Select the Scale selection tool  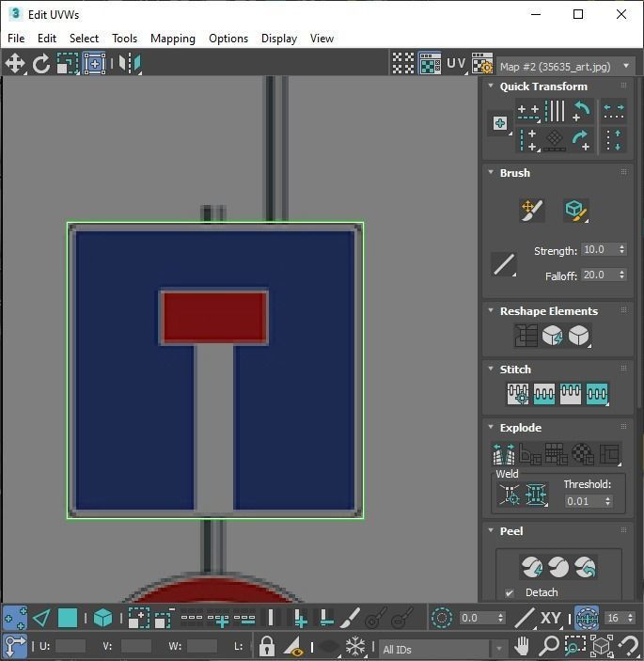click(68, 64)
